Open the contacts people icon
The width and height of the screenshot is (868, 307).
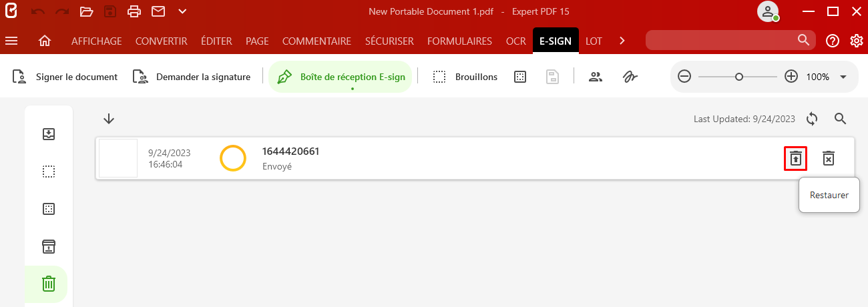(x=596, y=77)
